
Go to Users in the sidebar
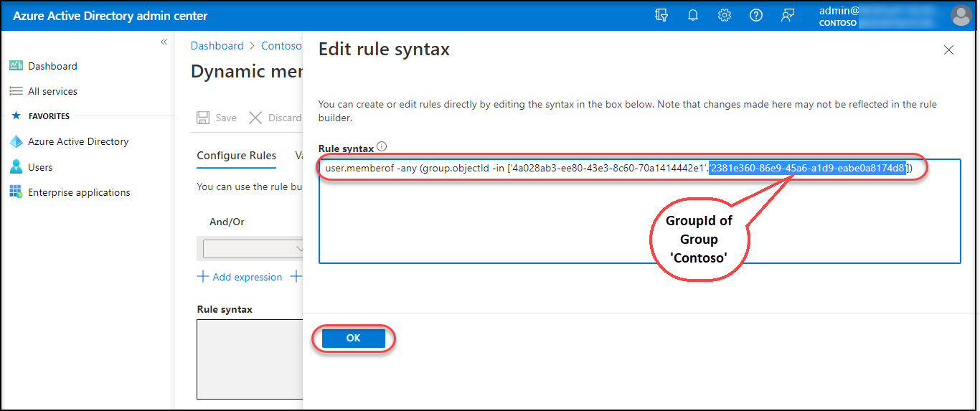(40, 167)
